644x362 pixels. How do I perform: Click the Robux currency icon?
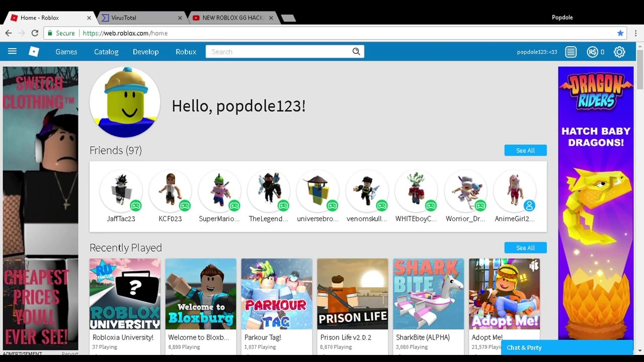tap(593, 52)
